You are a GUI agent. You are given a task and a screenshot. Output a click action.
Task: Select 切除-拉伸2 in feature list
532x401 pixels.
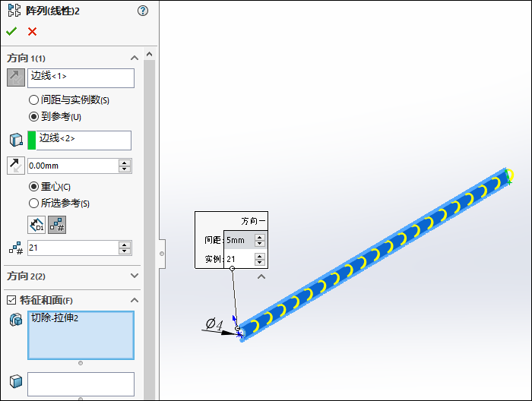pyautogui.click(x=55, y=318)
